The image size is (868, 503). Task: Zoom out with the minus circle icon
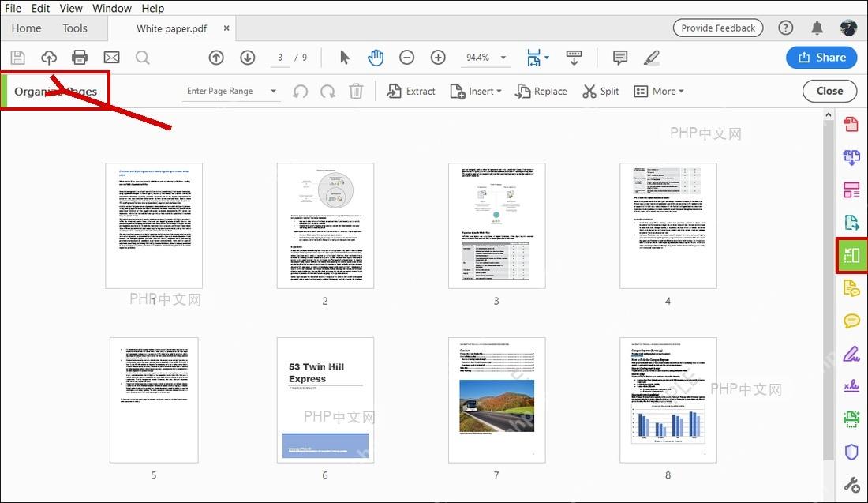[407, 58]
